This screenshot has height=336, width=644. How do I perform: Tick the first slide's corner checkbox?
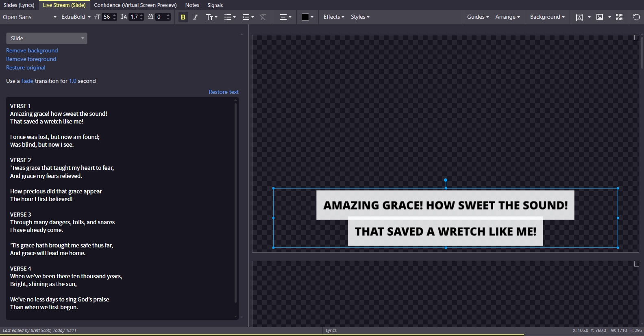pyautogui.click(x=637, y=38)
